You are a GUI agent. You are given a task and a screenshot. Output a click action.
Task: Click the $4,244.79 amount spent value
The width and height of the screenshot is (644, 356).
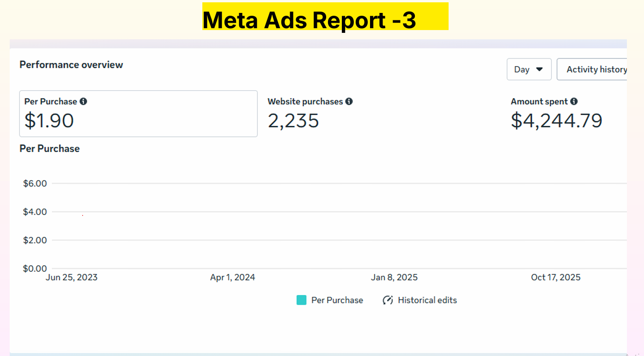pos(557,121)
